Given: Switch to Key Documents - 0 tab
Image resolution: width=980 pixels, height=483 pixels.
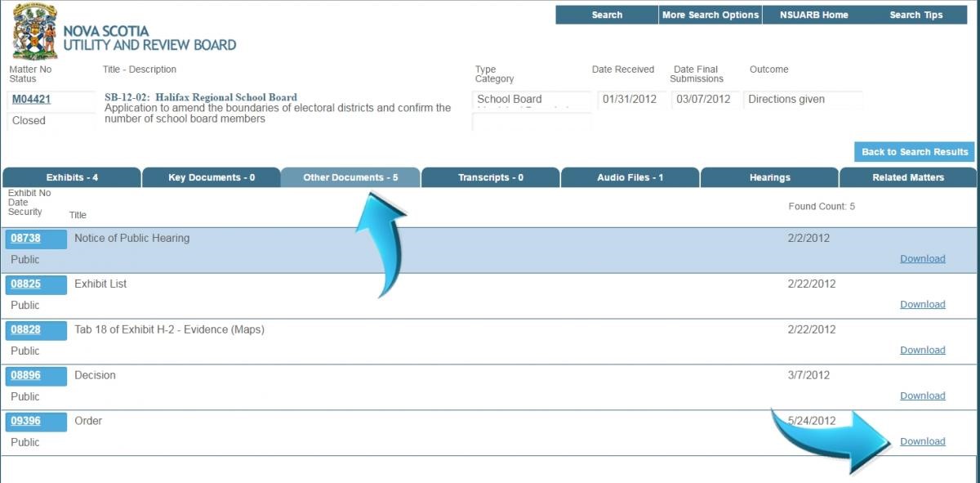Looking at the screenshot, I should [x=212, y=177].
